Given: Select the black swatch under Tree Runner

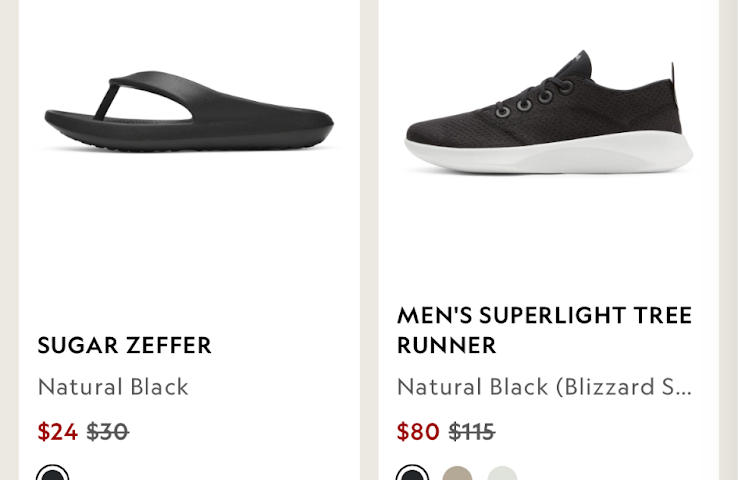Looking at the screenshot, I should (x=412, y=474).
